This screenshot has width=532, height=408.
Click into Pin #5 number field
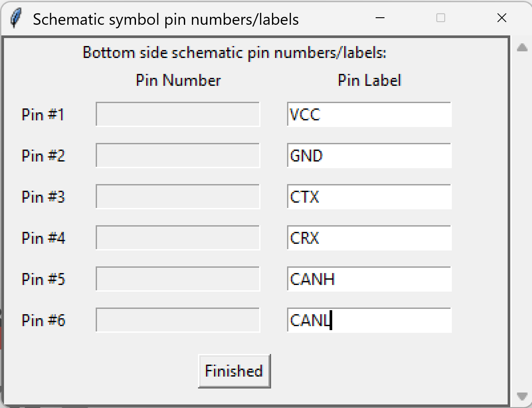[178, 279]
